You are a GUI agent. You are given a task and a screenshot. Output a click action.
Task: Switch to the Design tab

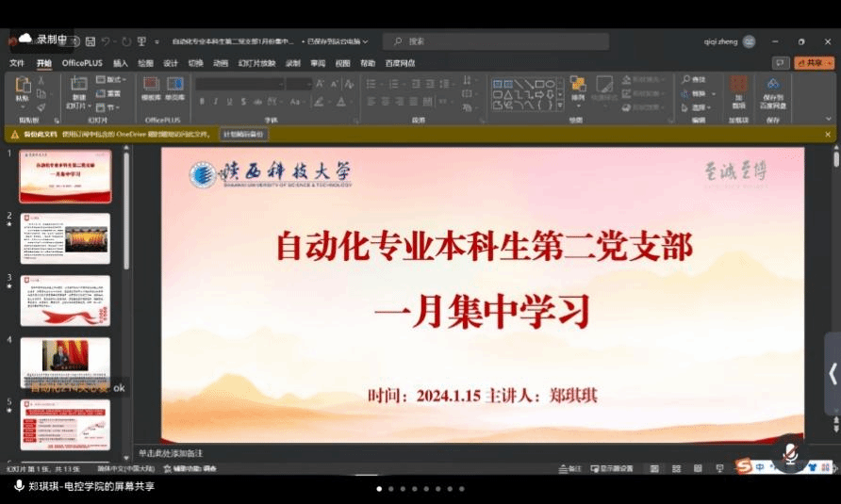[x=171, y=63]
